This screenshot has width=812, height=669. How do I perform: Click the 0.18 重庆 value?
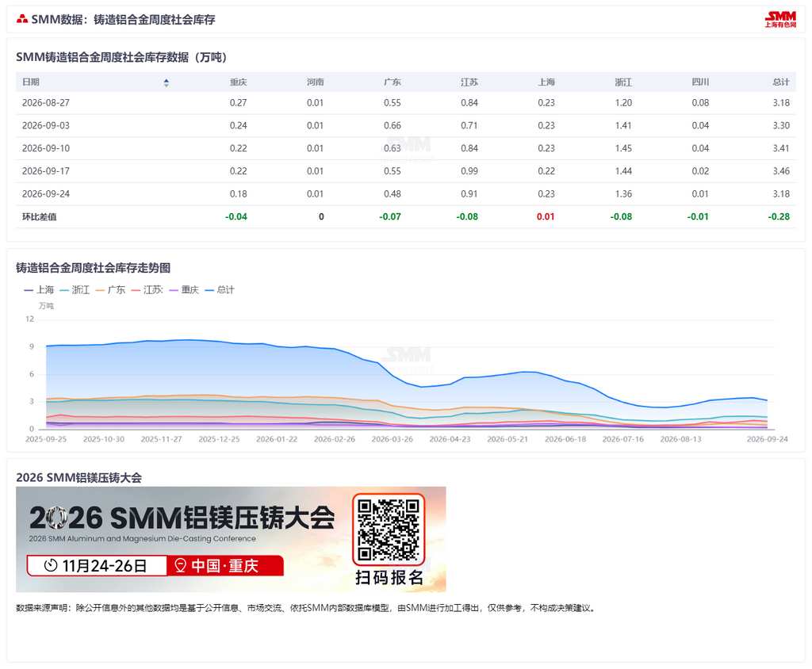click(238, 194)
